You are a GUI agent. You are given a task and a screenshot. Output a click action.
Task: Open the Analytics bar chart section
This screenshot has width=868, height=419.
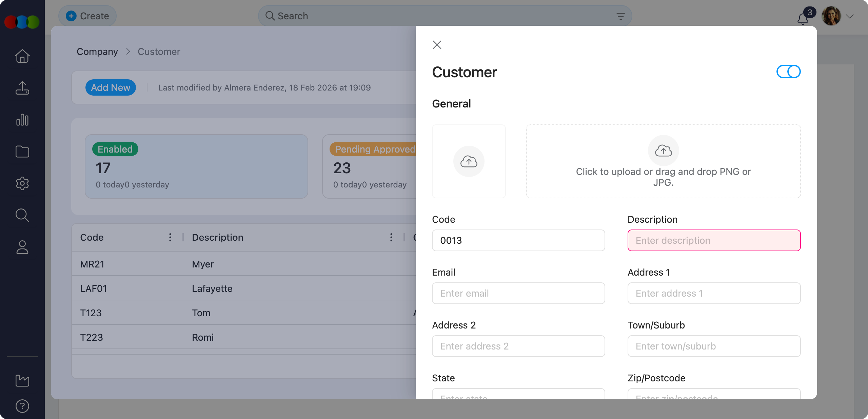(22, 120)
